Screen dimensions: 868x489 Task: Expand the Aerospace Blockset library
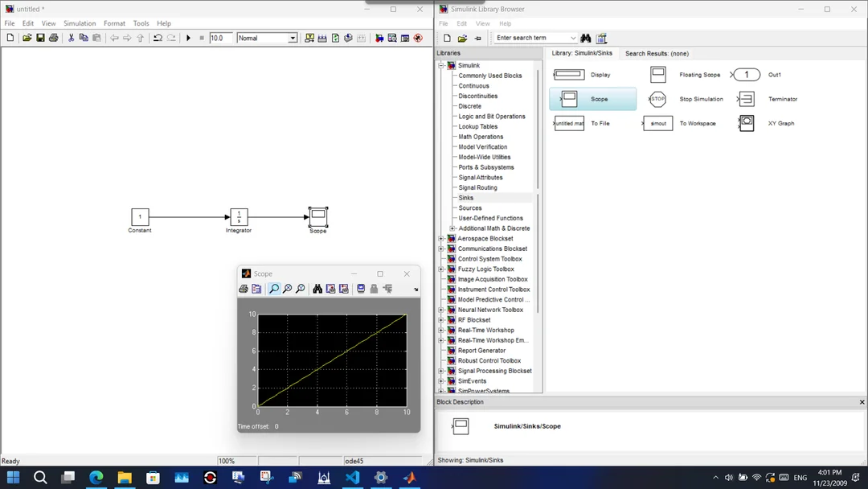442,239
